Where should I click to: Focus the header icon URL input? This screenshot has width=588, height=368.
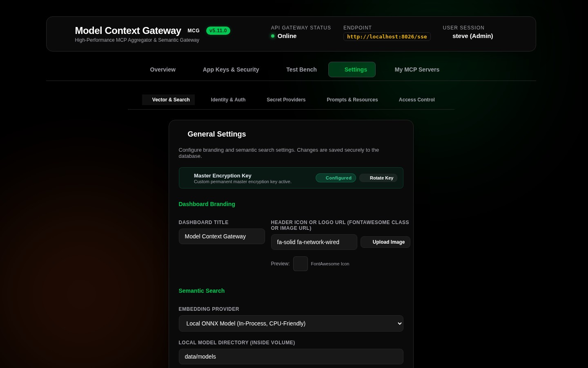click(314, 242)
